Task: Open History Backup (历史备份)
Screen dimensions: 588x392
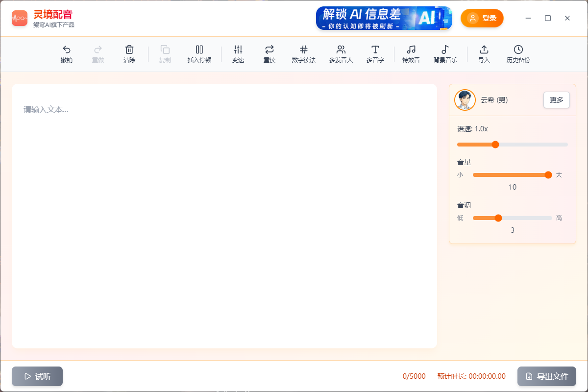Action: coord(517,54)
